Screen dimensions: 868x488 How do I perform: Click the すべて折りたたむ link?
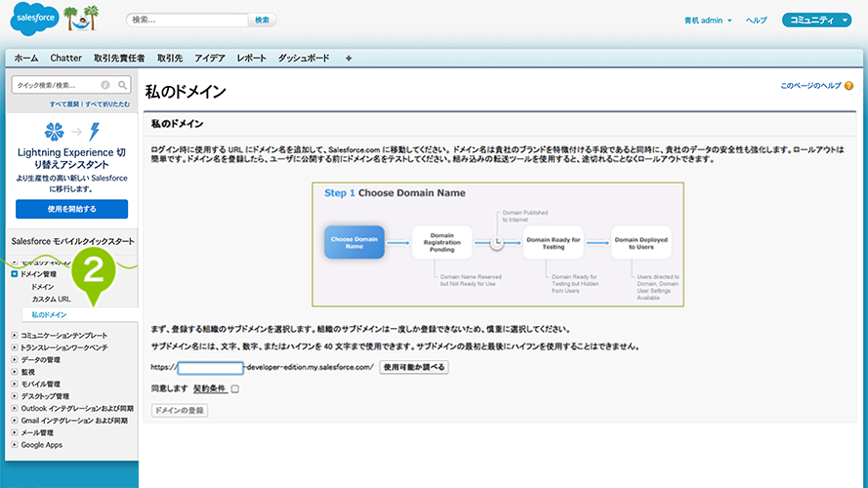[107, 104]
